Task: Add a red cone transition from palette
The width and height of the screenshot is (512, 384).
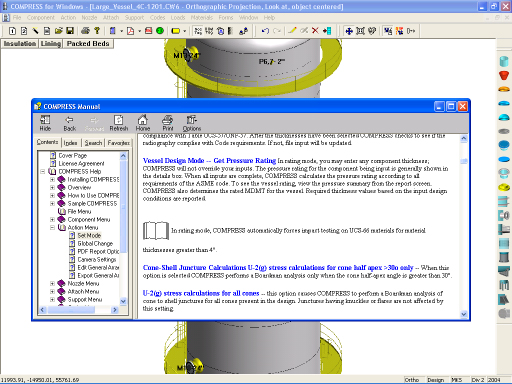Action: pyautogui.click(x=504, y=75)
